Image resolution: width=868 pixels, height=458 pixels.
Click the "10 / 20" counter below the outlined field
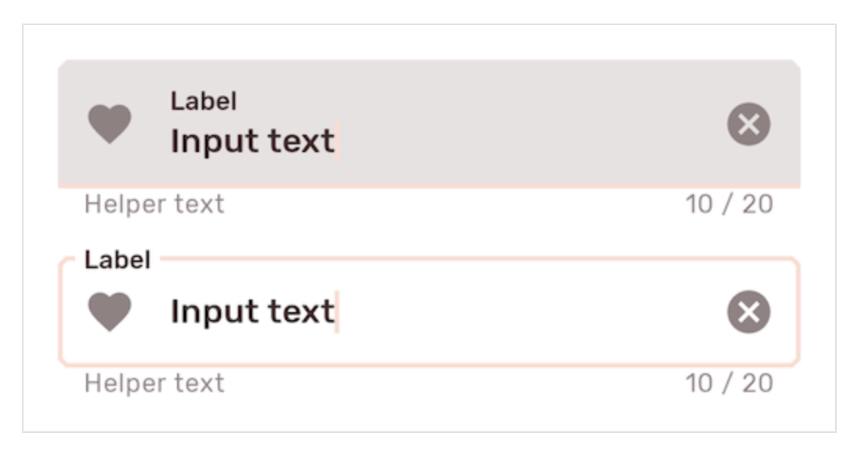pos(729,383)
